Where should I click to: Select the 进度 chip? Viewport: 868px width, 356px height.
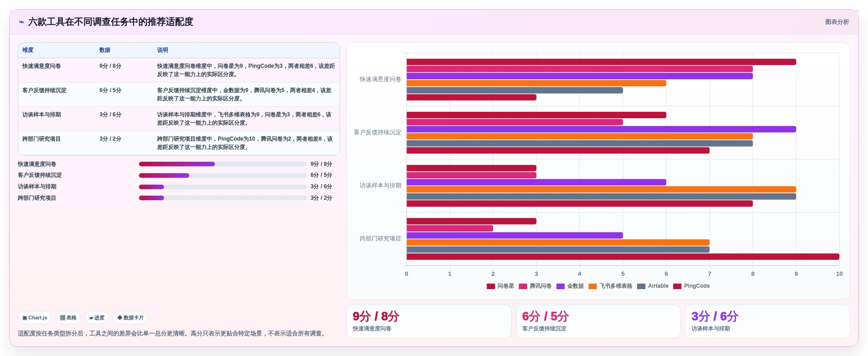click(x=97, y=318)
